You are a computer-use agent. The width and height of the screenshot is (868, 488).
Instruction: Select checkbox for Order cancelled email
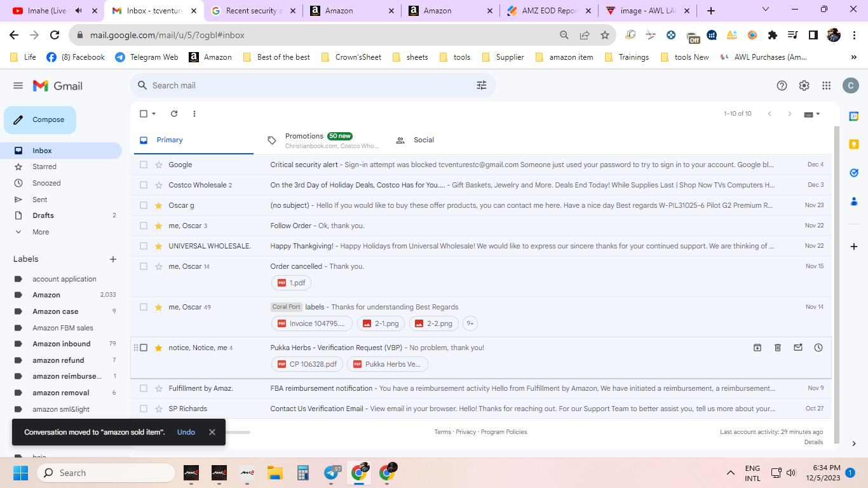(144, 266)
